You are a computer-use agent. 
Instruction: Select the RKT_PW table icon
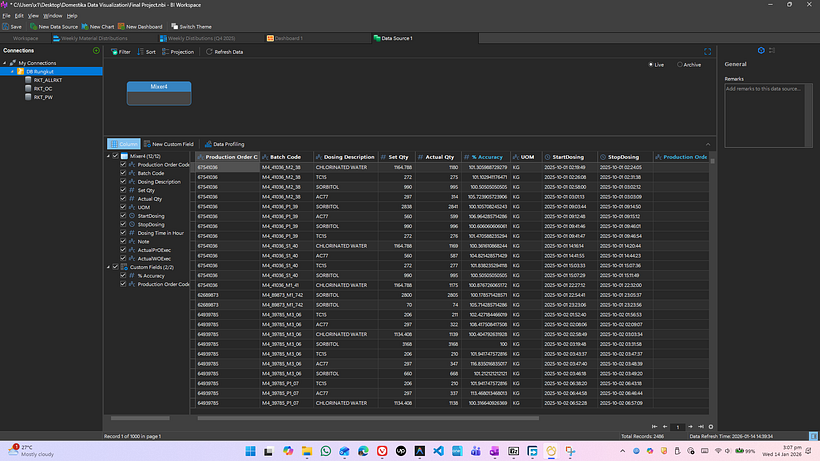(x=28, y=97)
